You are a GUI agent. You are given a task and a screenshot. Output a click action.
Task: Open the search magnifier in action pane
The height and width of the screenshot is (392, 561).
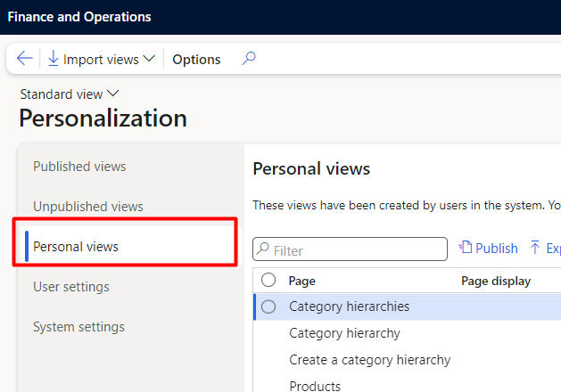pos(249,58)
